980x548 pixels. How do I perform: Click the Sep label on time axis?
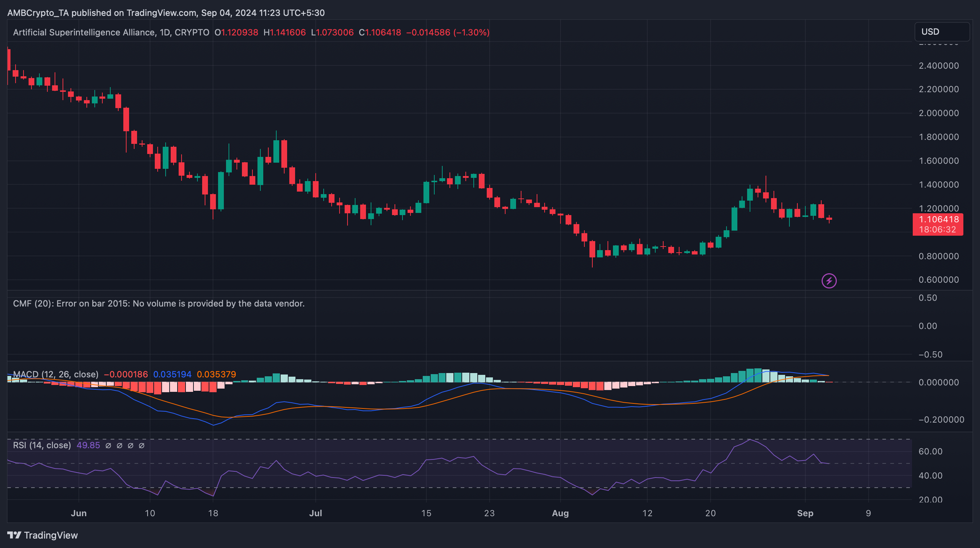tap(805, 513)
